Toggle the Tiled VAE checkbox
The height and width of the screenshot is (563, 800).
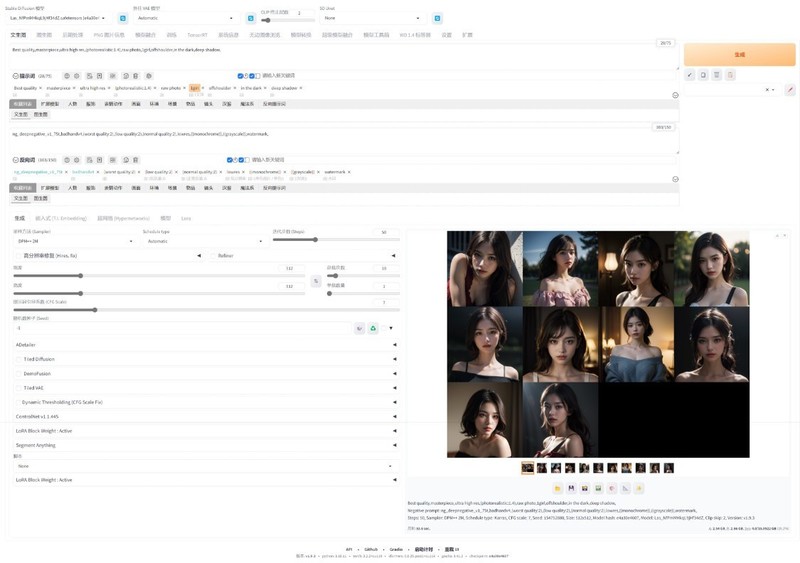coord(18,387)
